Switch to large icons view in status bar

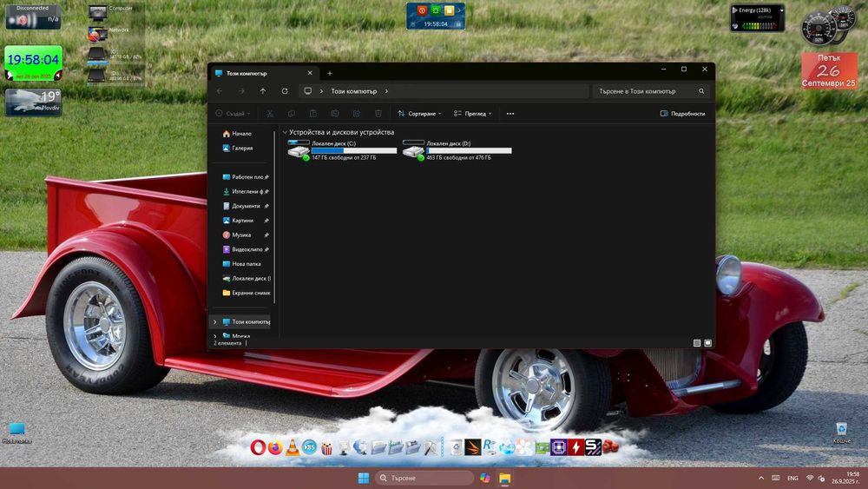point(708,343)
